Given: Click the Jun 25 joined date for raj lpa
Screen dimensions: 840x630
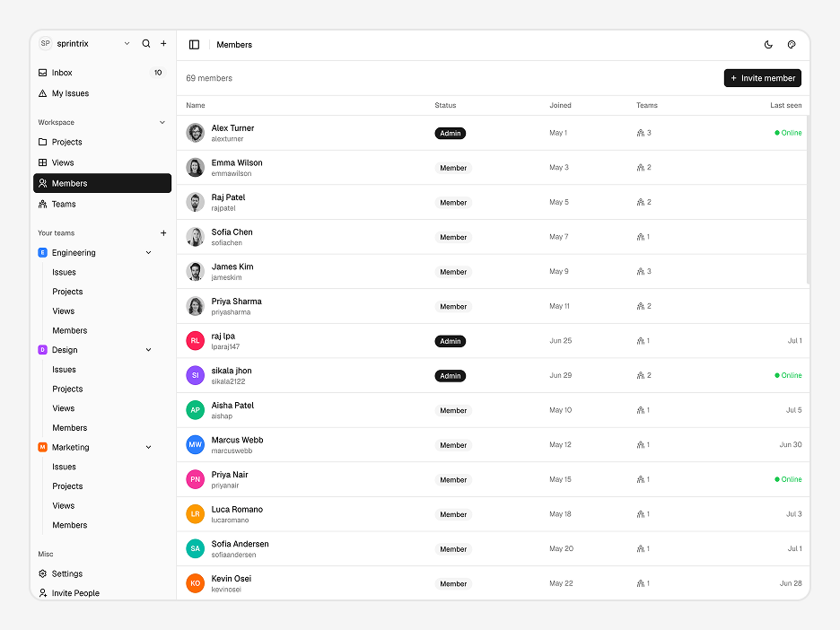Looking at the screenshot, I should [x=560, y=341].
